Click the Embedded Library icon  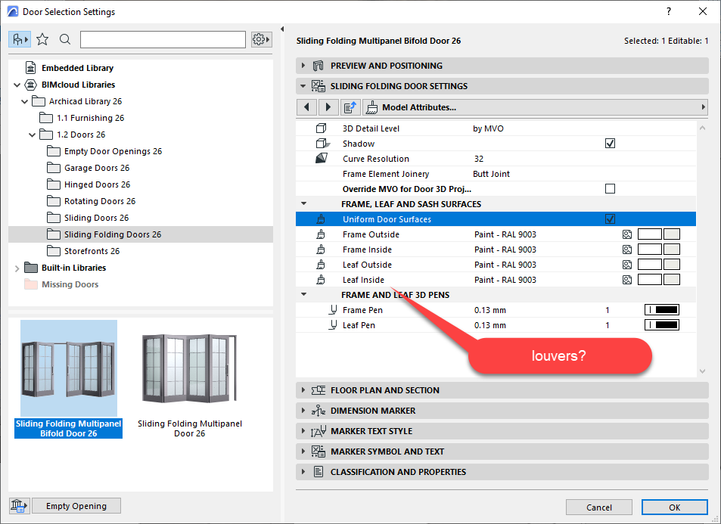coord(30,68)
